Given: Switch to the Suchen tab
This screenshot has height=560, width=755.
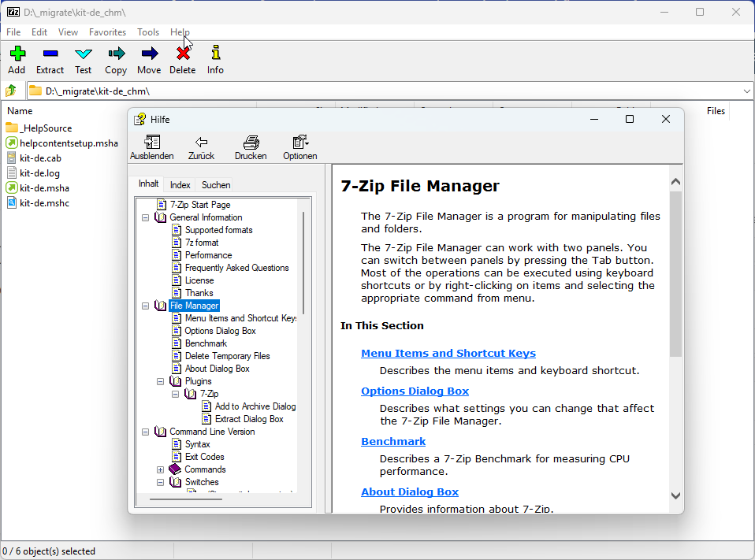Looking at the screenshot, I should point(215,184).
